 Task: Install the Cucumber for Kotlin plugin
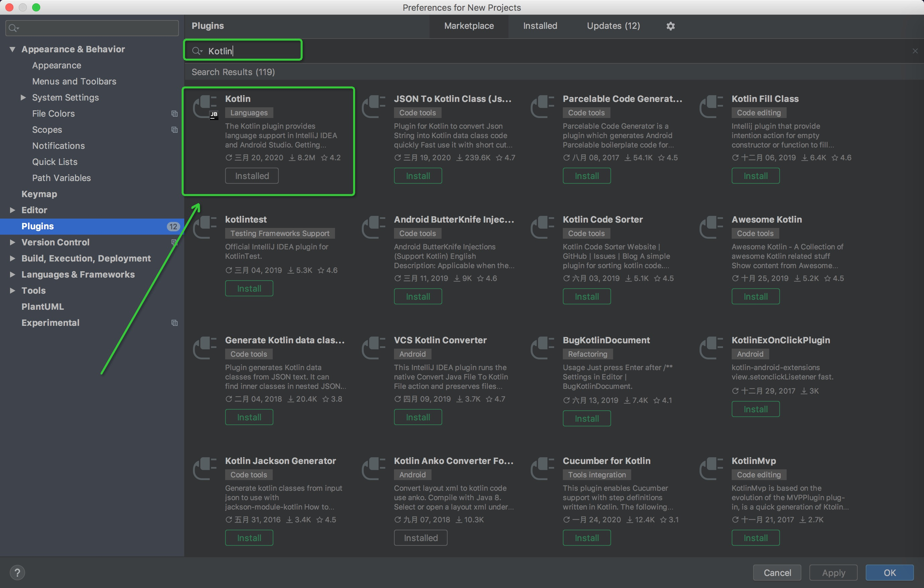click(587, 538)
